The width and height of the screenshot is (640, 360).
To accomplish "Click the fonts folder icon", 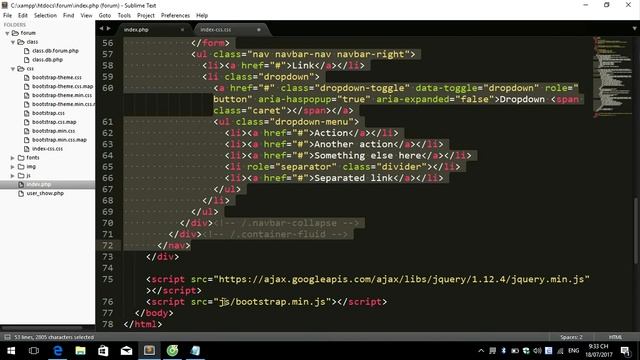I will point(21,158).
